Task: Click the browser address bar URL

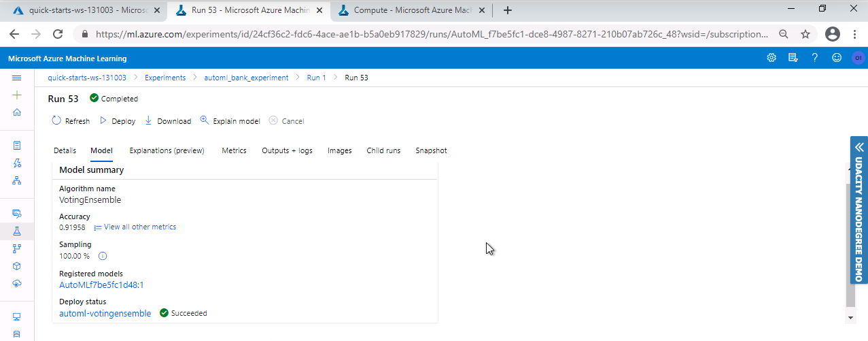Action: [430, 34]
